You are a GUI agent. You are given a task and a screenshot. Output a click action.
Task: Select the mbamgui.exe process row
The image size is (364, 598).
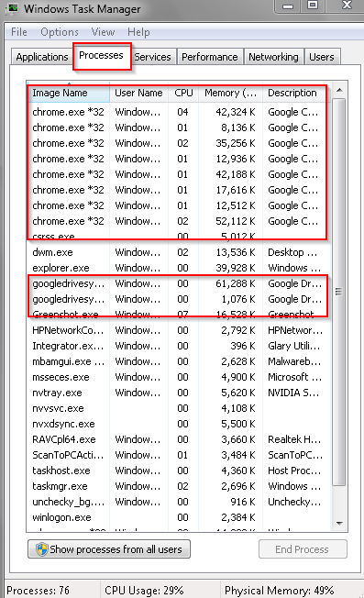point(179,361)
